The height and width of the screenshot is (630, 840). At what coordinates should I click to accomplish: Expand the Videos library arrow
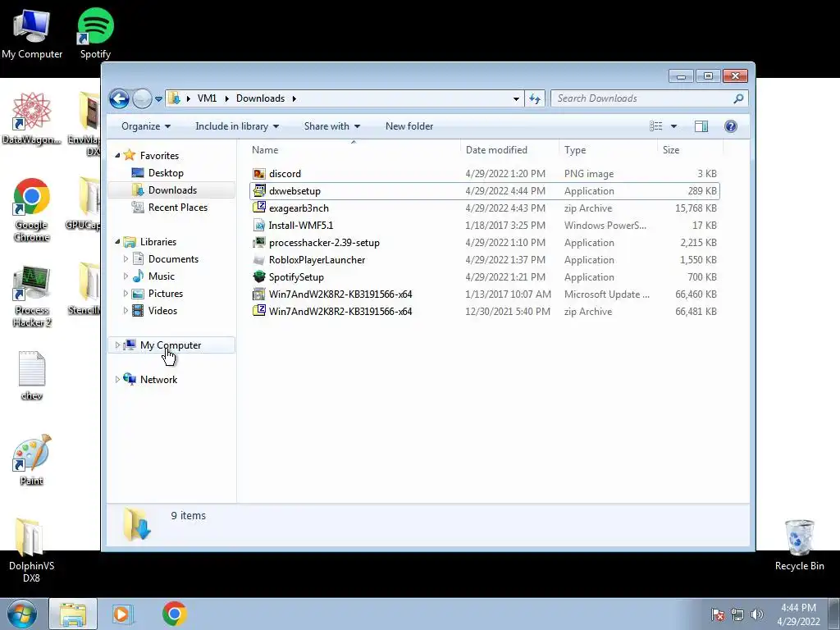point(126,311)
